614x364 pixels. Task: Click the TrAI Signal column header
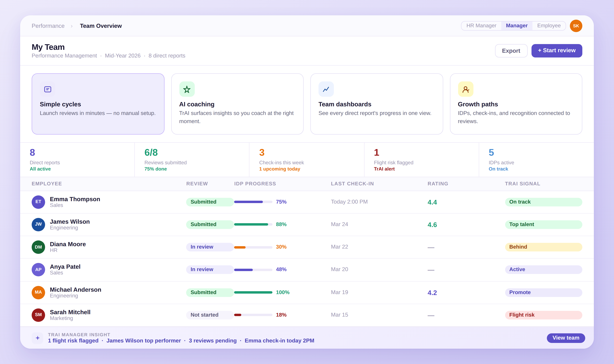pos(522,184)
